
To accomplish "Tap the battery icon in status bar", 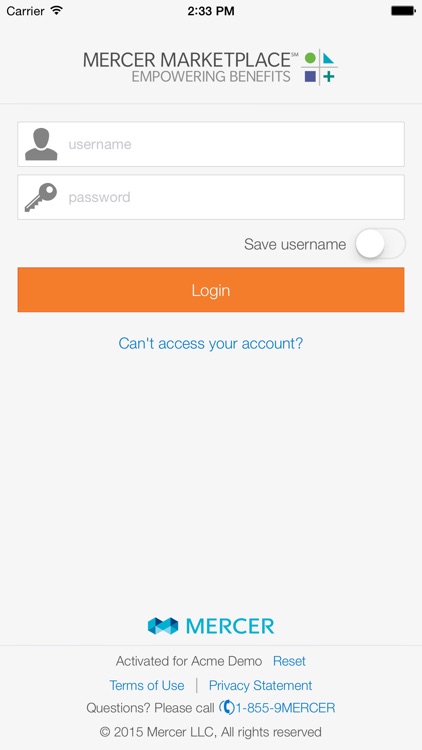I will tap(403, 11).
